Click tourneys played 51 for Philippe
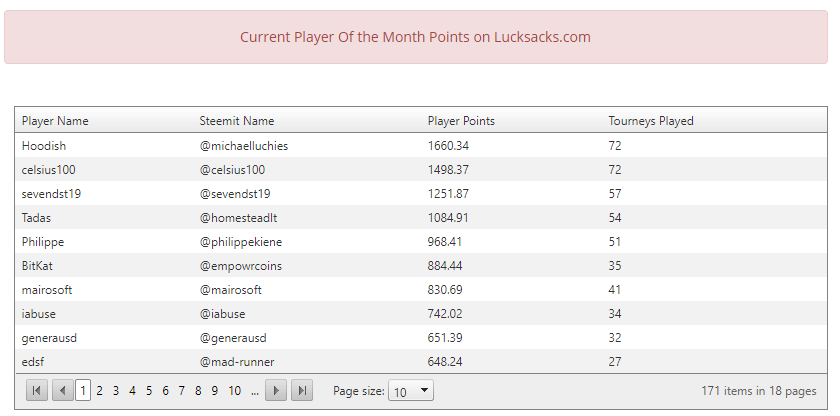This screenshot has height=416, width=840. [615, 242]
